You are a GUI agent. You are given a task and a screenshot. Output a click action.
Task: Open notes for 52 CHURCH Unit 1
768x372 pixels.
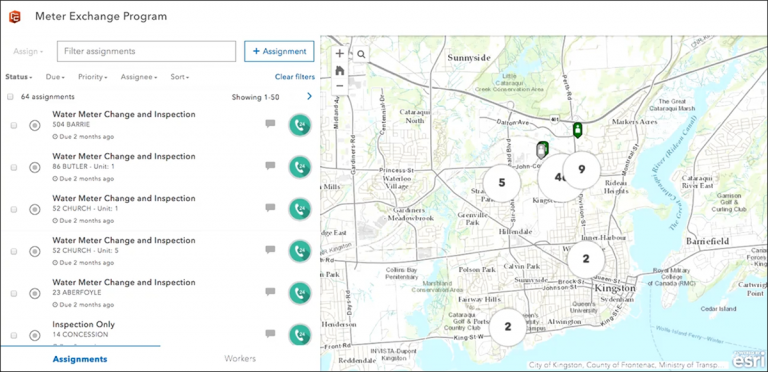270,208
